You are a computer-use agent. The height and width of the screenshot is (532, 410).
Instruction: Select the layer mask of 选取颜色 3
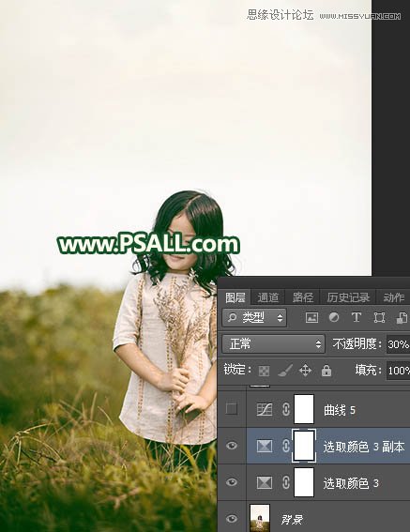[x=304, y=482]
